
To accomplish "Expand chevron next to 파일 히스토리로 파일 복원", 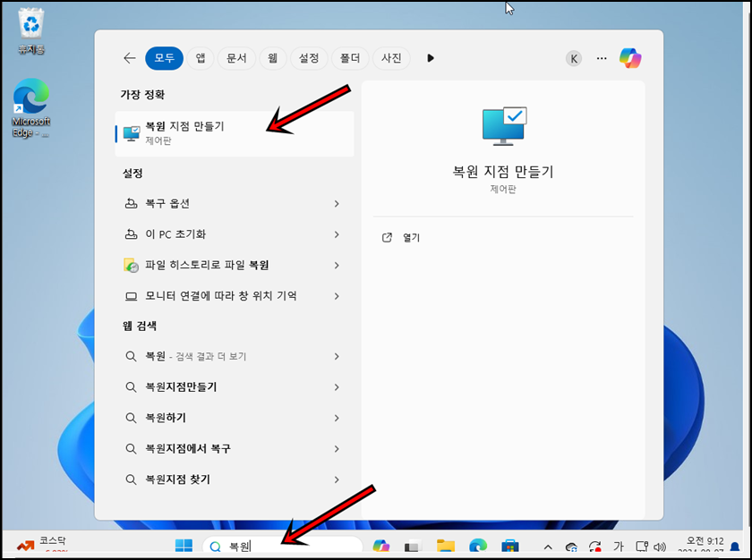I will tap(337, 265).
